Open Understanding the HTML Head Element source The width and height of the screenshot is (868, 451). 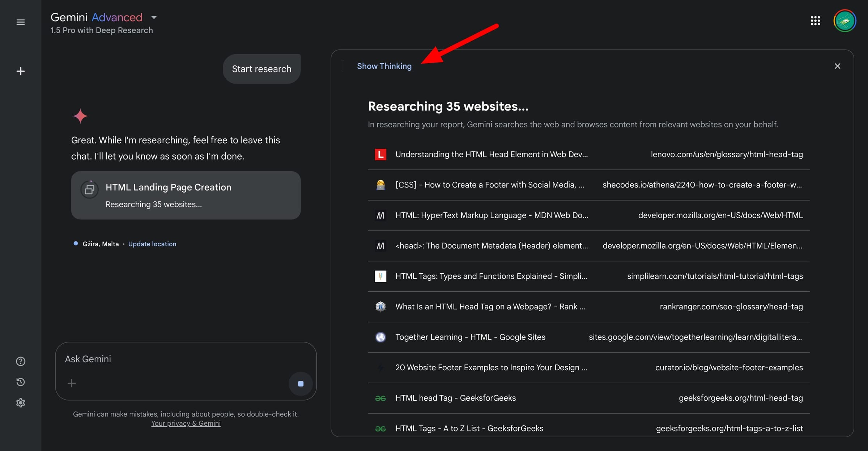tap(492, 155)
